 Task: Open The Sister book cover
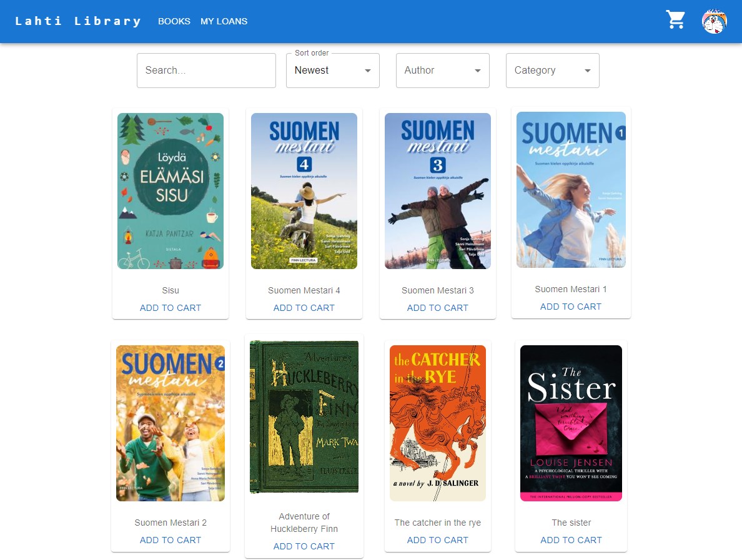click(x=571, y=423)
